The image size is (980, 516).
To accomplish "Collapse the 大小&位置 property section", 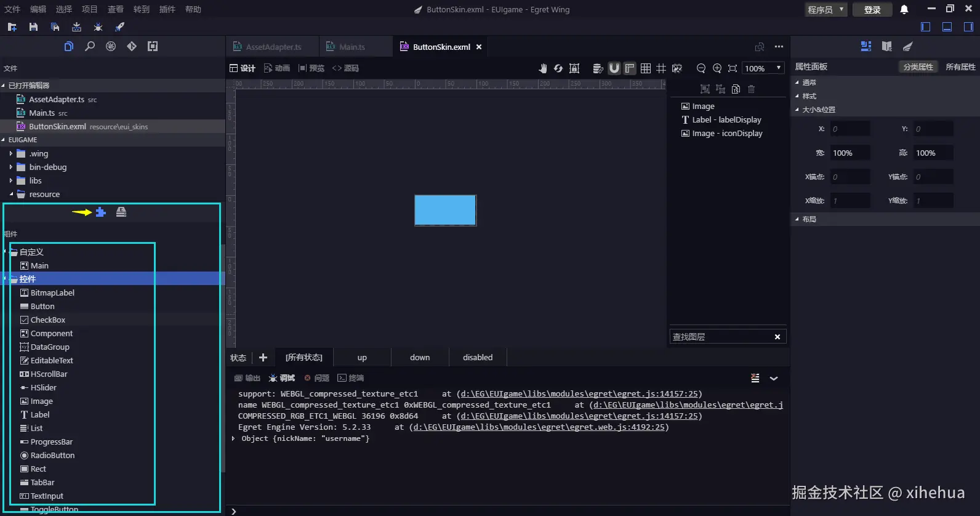I will 797,110.
